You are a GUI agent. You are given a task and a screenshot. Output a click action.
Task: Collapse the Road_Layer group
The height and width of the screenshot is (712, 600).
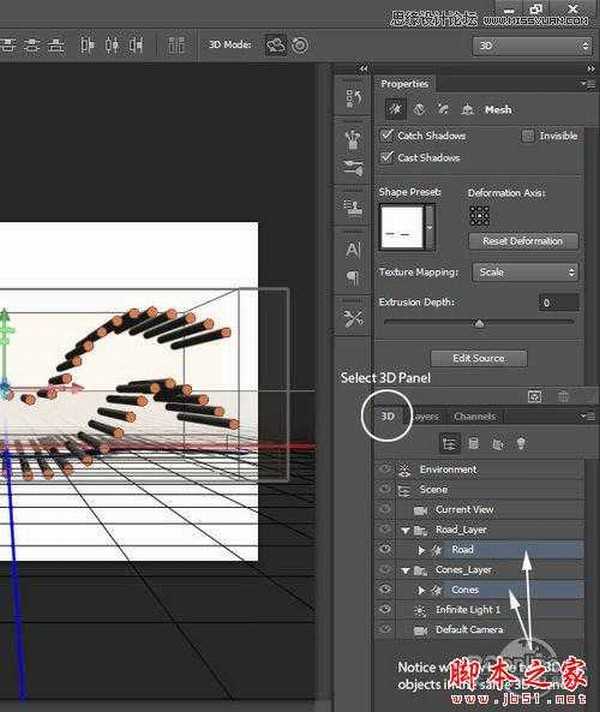point(407,530)
